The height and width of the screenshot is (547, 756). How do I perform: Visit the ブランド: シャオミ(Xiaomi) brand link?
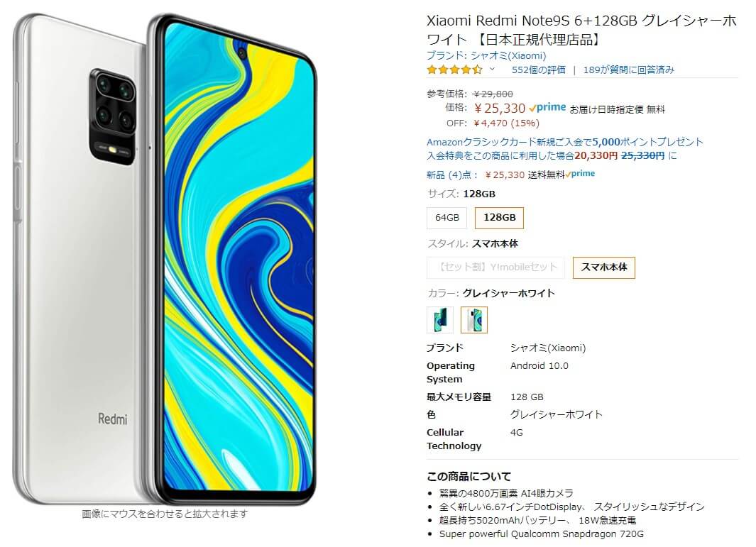point(486,55)
